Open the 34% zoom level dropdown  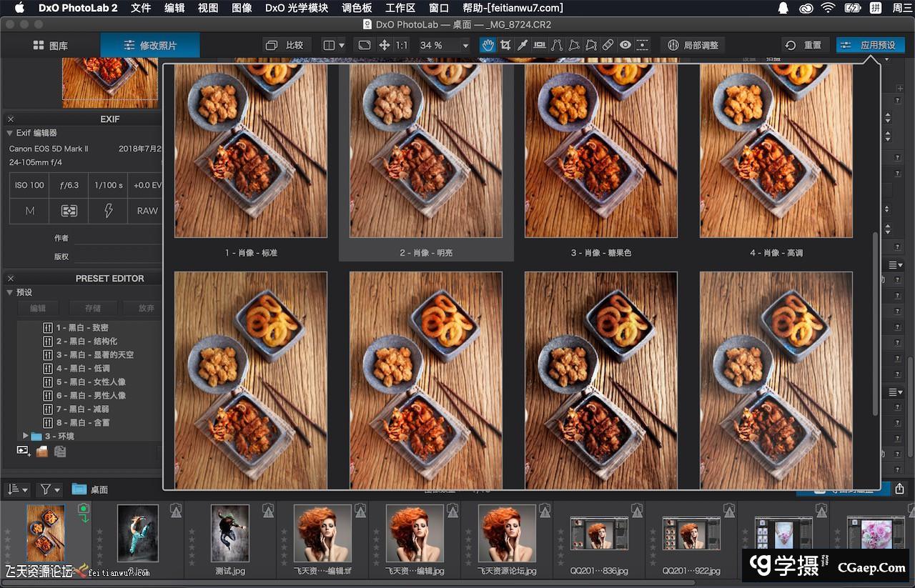point(465,45)
